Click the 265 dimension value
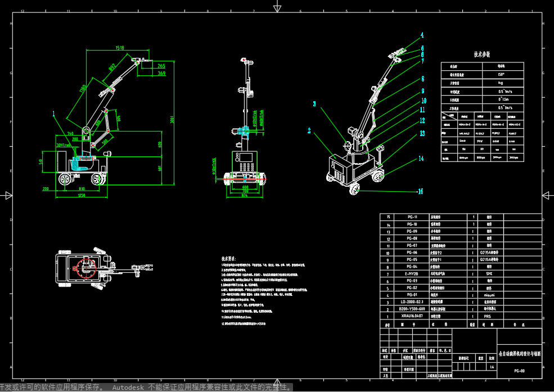Image resolution: width=554 pixels, height=392 pixels. tap(161, 66)
